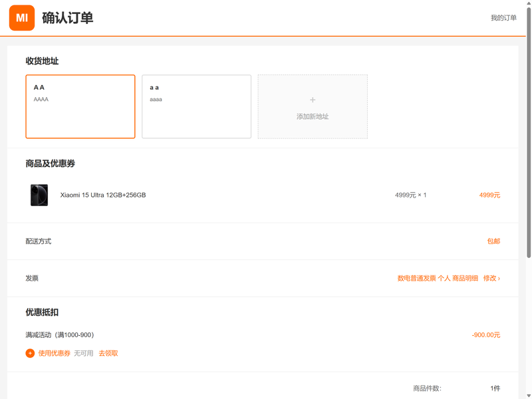Click the 满减活动 discount row

click(263, 335)
